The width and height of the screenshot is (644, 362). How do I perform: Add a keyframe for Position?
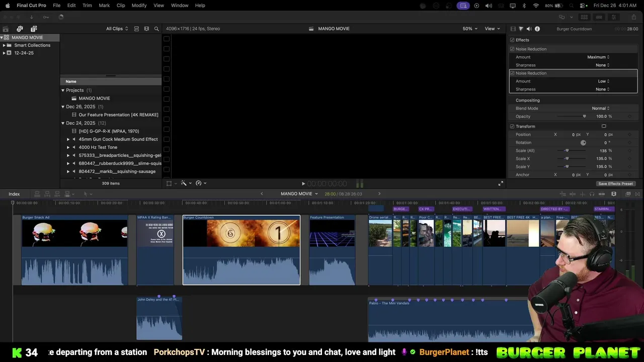pyautogui.click(x=630, y=134)
